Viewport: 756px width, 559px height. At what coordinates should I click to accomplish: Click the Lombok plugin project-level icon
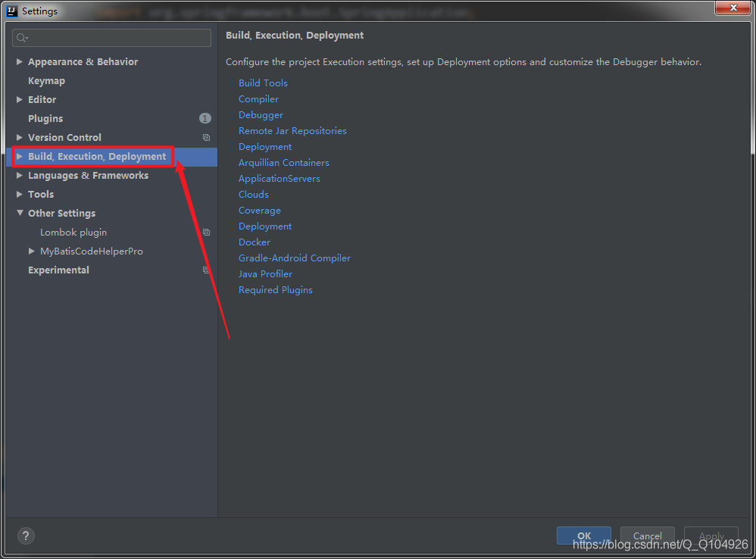pos(206,233)
